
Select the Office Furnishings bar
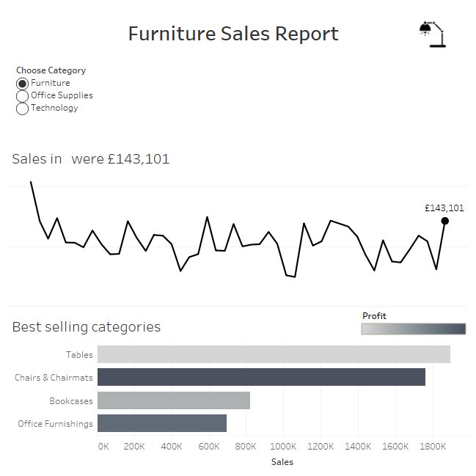pyautogui.click(x=162, y=423)
